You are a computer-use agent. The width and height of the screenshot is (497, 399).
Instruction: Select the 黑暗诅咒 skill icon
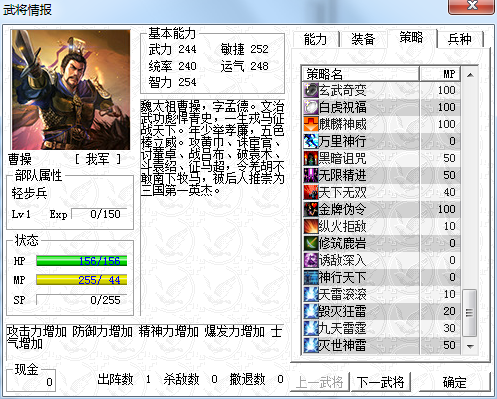(x=311, y=158)
